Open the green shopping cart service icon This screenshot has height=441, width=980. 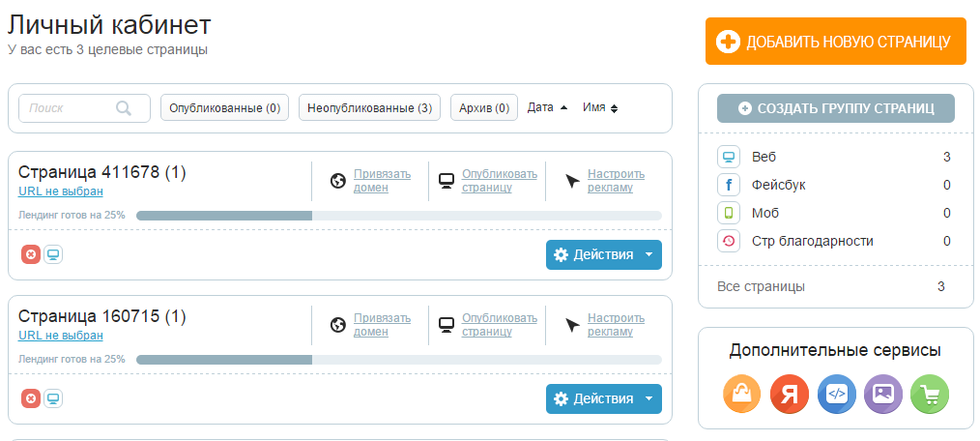tap(931, 394)
